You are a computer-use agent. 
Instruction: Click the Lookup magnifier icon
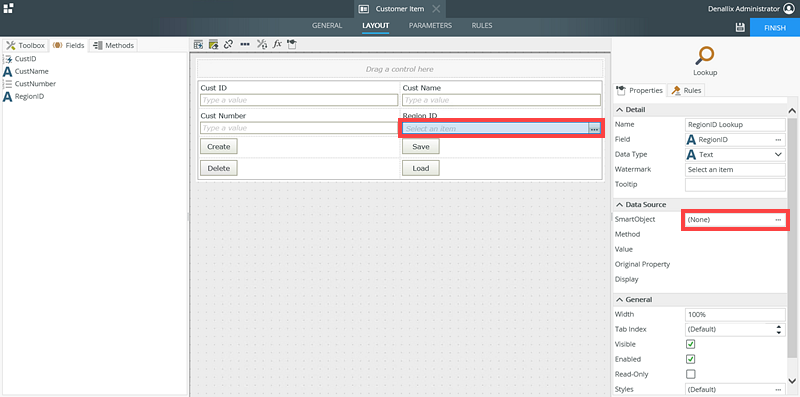705,56
